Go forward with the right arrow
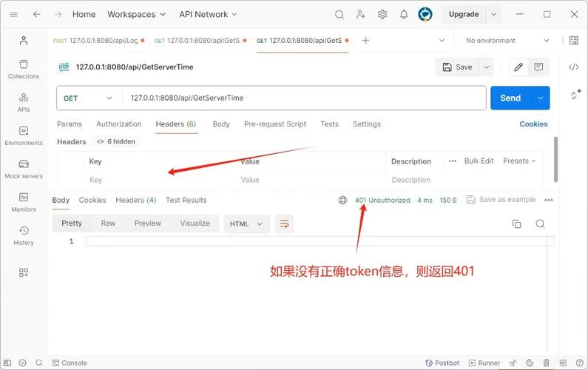588x370 pixels. point(58,14)
